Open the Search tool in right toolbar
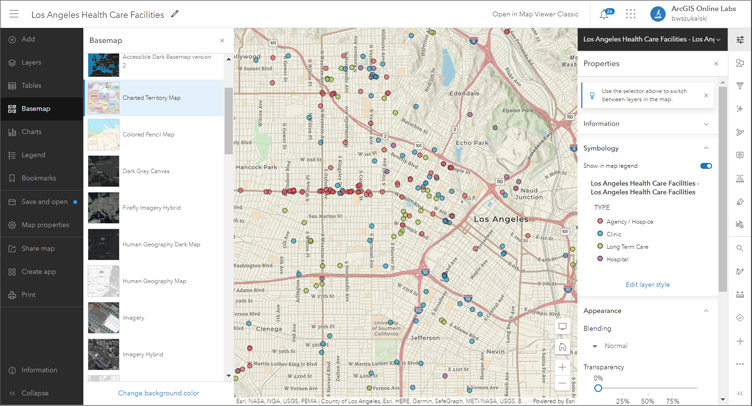This screenshot has height=406, width=752. [x=740, y=248]
